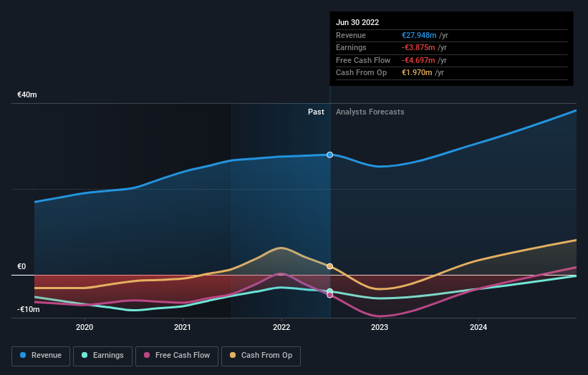Toggle the Free Cash Flow legend button
The height and width of the screenshot is (375, 588).
click(177, 356)
